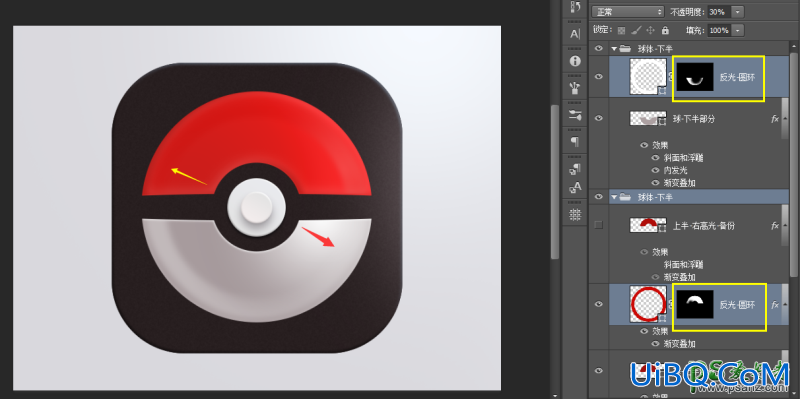Click fx icon on red-ring 反光-圆环 layer
The width and height of the screenshot is (800, 399).
click(774, 305)
